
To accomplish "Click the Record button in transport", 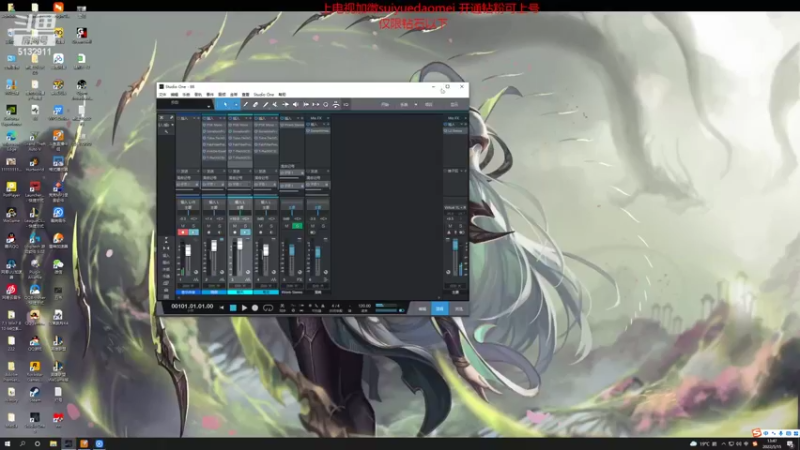I will point(255,308).
